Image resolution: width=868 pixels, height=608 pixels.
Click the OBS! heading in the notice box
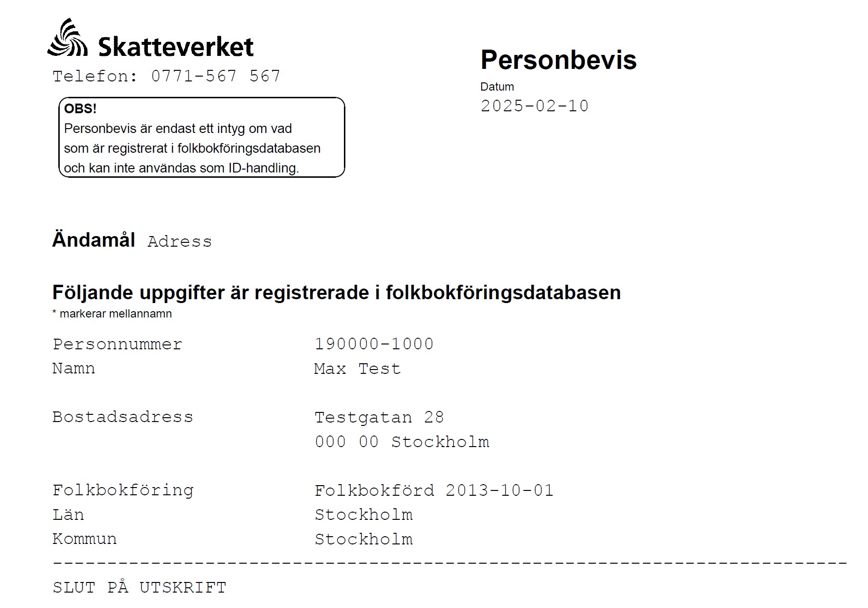click(80, 109)
